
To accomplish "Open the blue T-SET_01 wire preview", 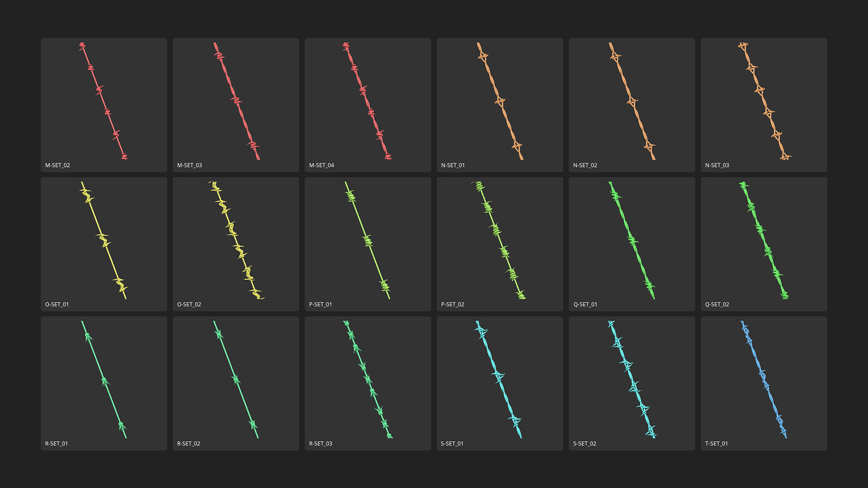I will tap(764, 379).
